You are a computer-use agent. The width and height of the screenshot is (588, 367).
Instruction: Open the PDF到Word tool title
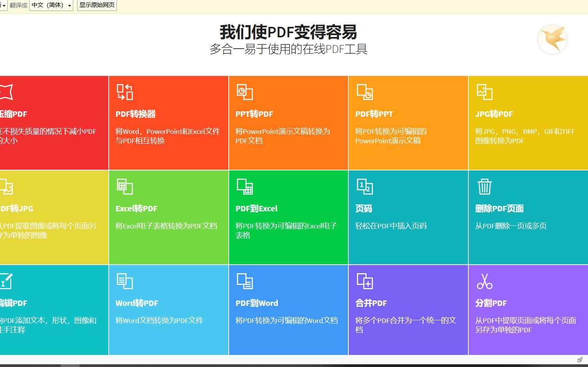[x=257, y=303]
